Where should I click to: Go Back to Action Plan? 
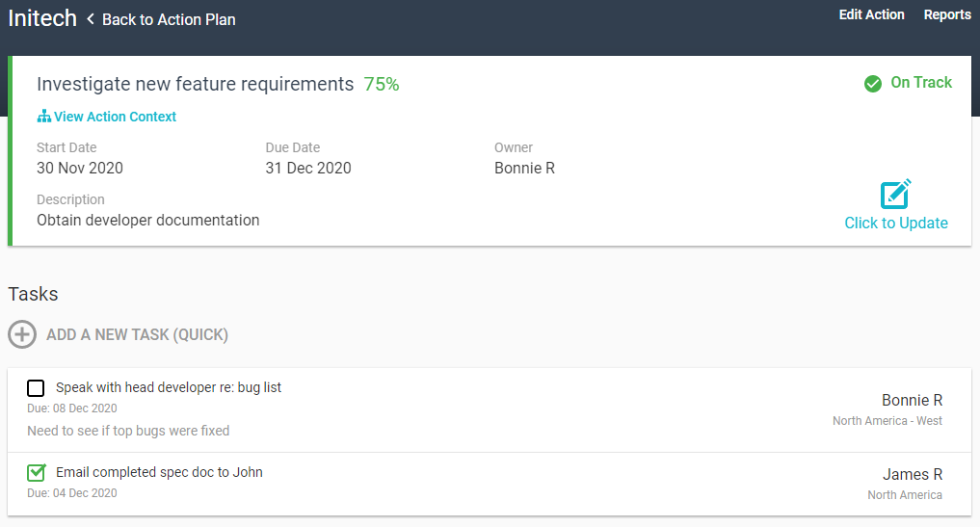point(169,19)
